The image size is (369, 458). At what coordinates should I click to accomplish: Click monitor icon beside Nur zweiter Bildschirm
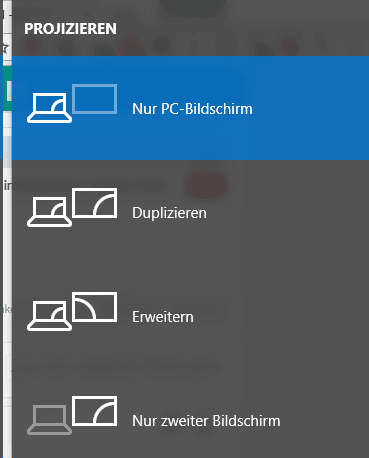pos(95,411)
